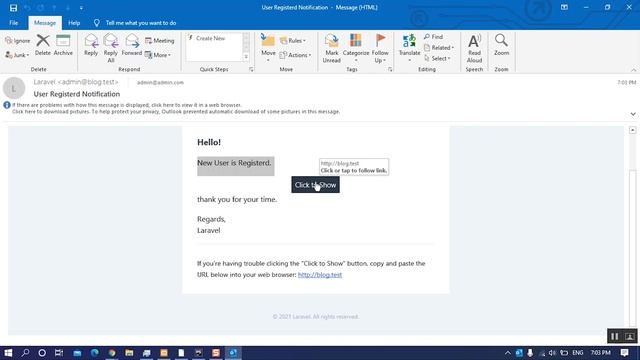Choose Reply All
The image size is (640, 360).
(x=111, y=48)
